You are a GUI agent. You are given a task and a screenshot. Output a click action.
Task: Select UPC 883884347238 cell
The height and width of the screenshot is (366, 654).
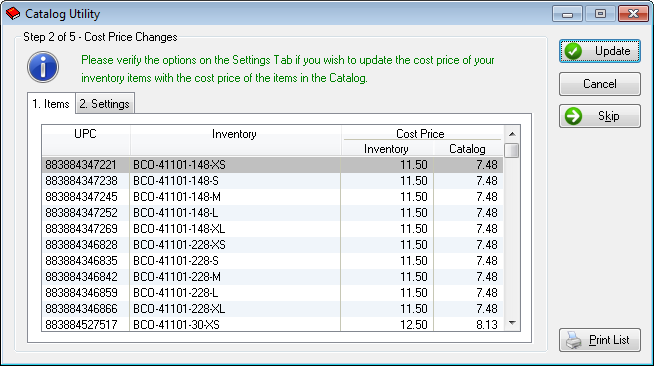tap(86, 181)
